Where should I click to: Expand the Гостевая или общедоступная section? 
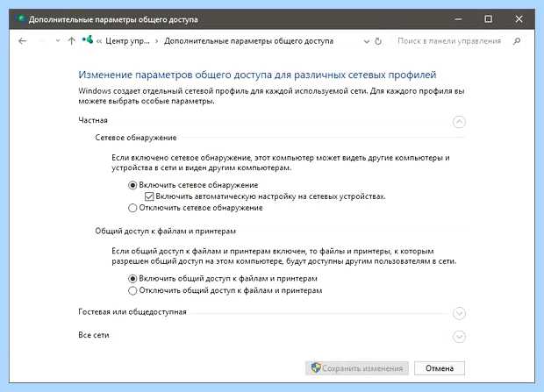pyautogui.click(x=459, y=313)
